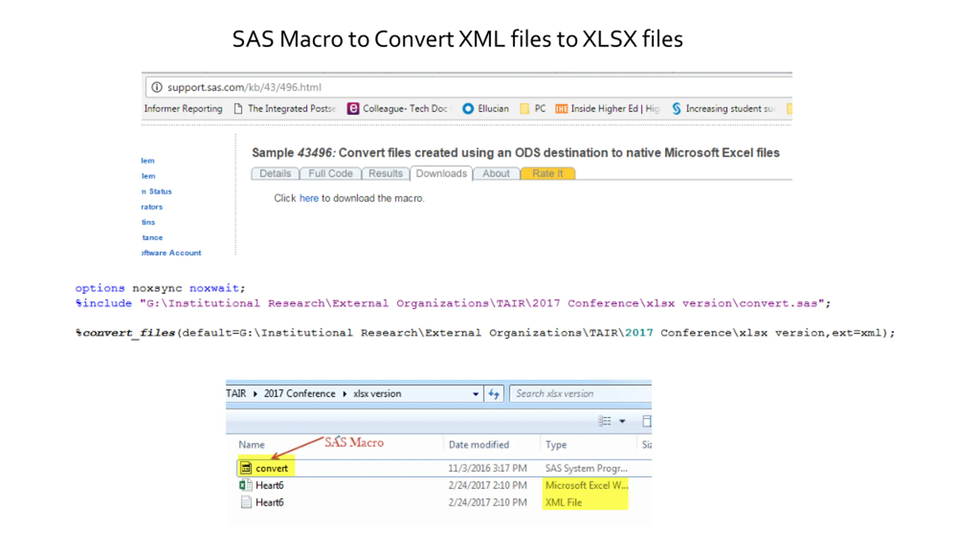Sort by the Date modified column header
The image size is (980, 551).
(479, 445)
